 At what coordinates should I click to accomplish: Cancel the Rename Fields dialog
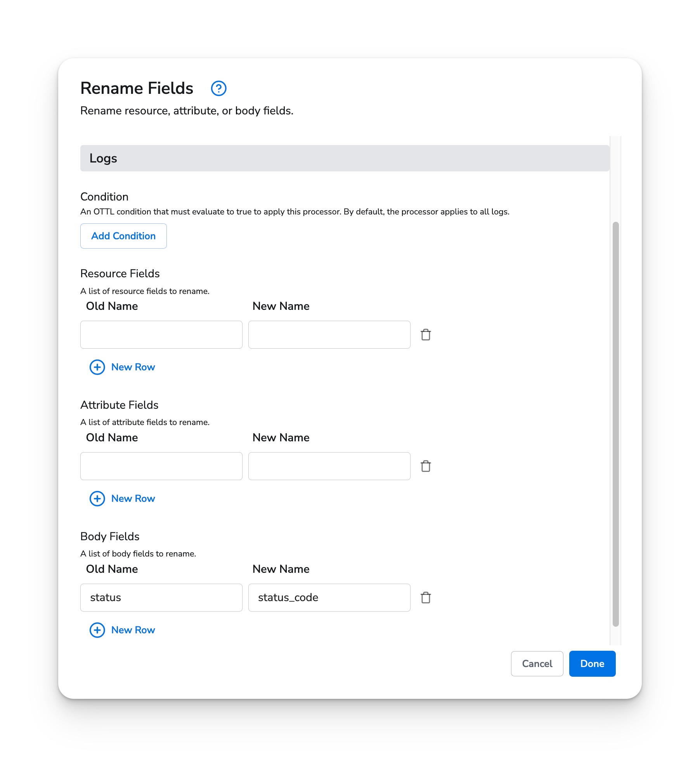[537, 664]
